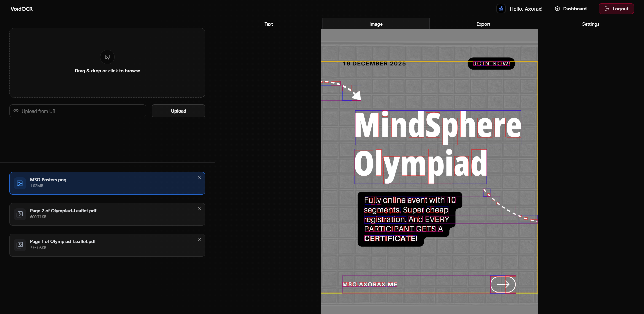
Task: Click the file icon next to Page 2 of Olympiad-Leaflet.pdf
Action: [x=19, y=214]
